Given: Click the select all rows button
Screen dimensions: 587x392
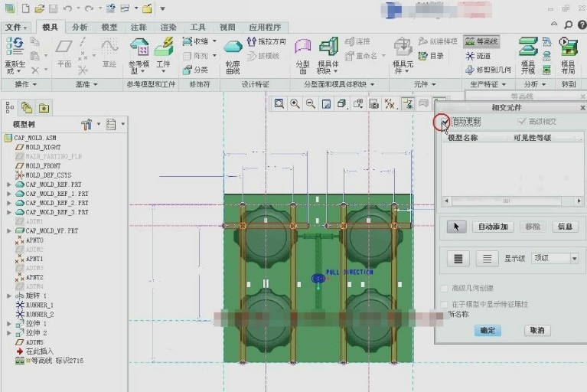Looking at the screenshot, I should tap(458, 258).
